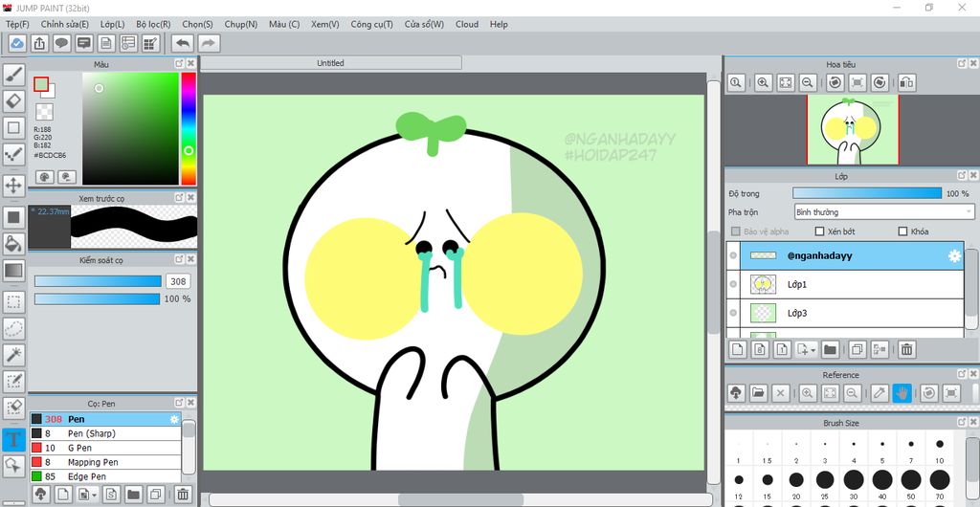Image resolution: width=980 pixels, height=507 pixels.
Task: Click the rainbow hue slider bar
Action: (189, 128)
